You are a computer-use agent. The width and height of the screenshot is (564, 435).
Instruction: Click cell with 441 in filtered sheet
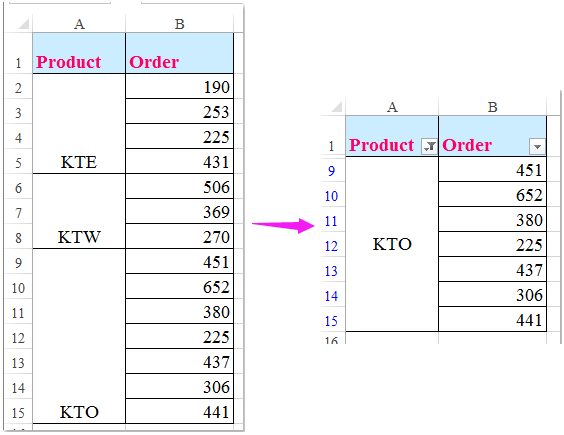pos(492,319)
